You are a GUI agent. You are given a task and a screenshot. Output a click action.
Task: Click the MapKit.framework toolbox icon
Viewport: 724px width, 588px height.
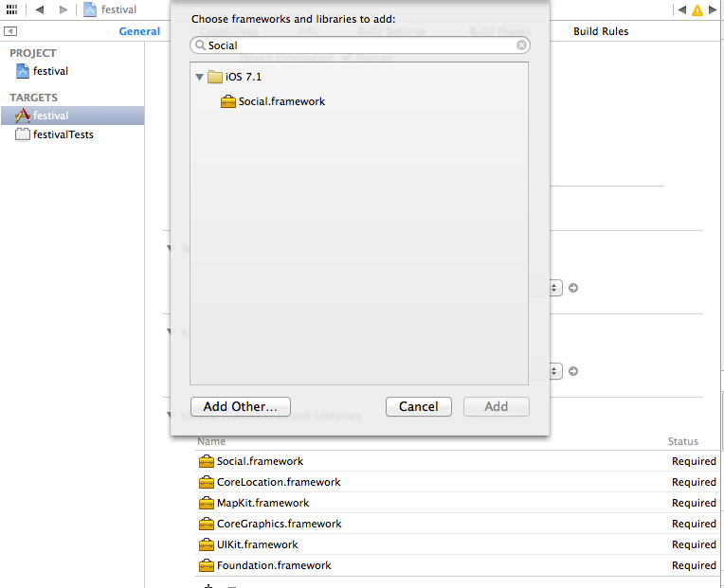pos(207,503)
